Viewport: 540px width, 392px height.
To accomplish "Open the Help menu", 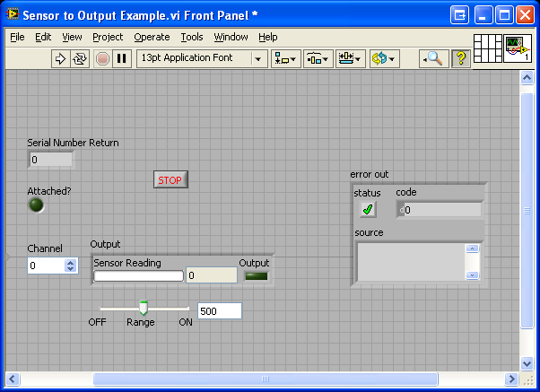I will tap(268, 37).
